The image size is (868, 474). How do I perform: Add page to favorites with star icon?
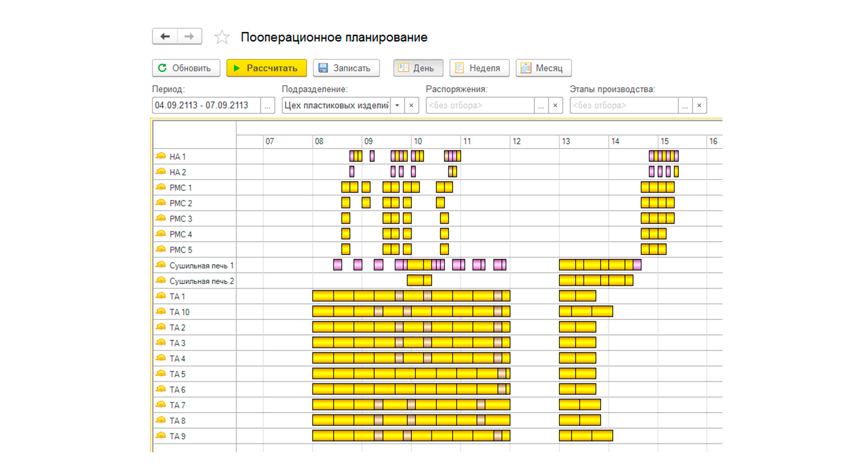click(x=222, y=37)
